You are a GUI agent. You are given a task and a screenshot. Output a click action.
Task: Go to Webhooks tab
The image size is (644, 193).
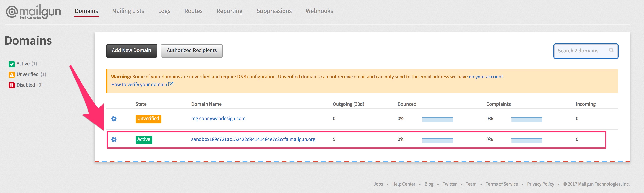tap(319, 11)
